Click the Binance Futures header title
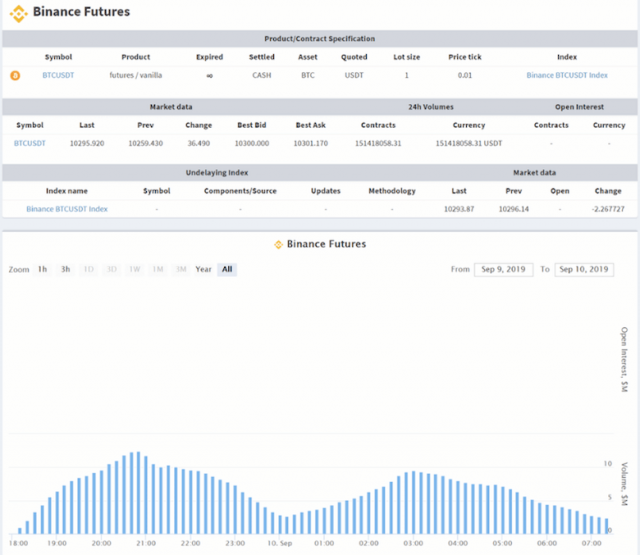 click(x=81, y=12)
